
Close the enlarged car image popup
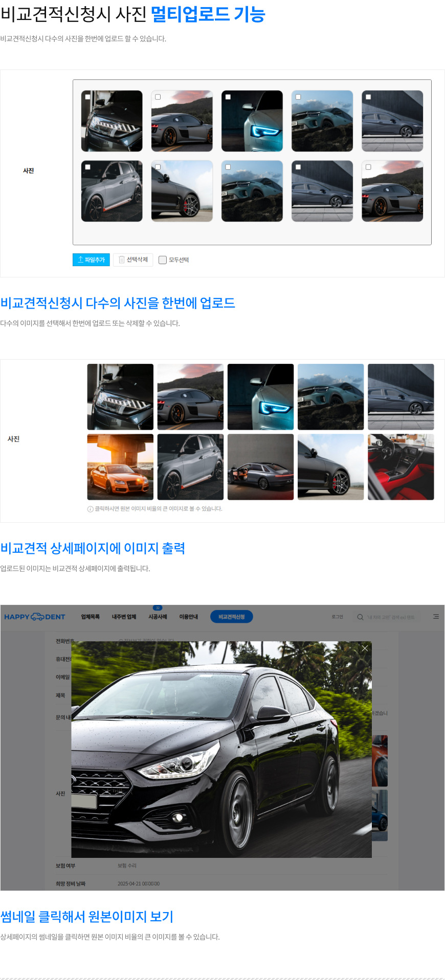tap(365, 648)
